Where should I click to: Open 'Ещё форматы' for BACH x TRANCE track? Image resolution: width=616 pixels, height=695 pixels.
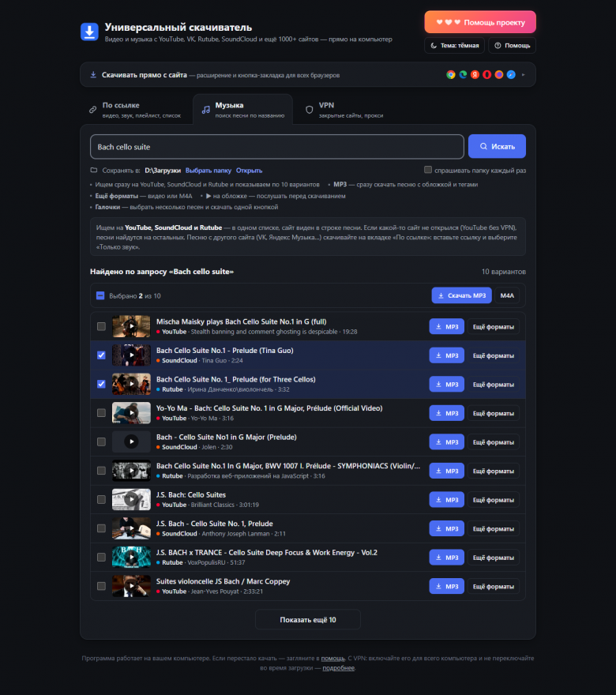pos(494,557)
